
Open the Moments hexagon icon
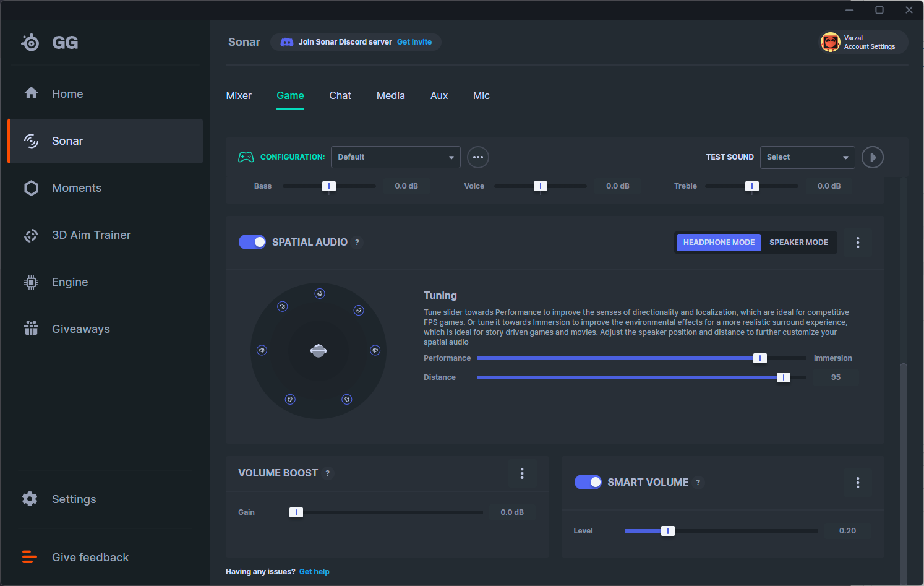[31, 188]
